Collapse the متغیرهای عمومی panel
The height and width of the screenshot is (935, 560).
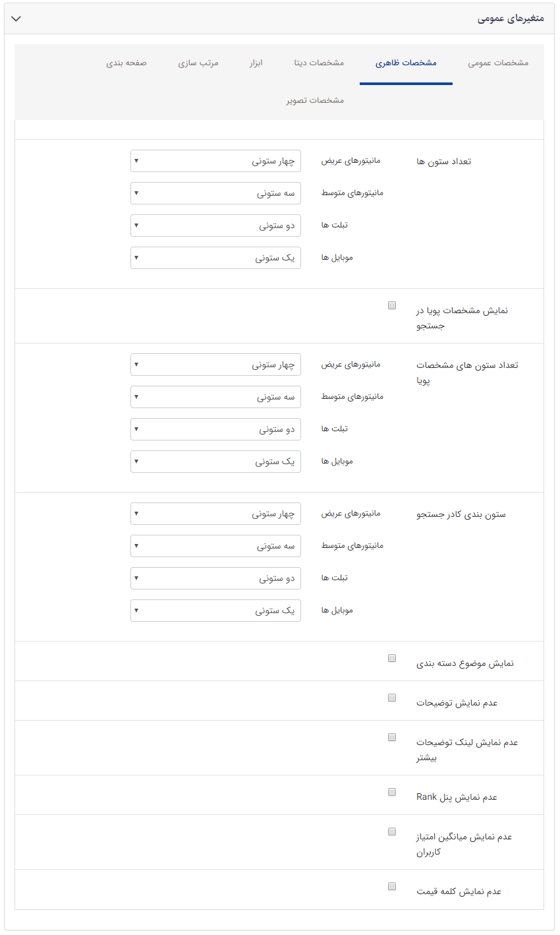coord(16,18)
